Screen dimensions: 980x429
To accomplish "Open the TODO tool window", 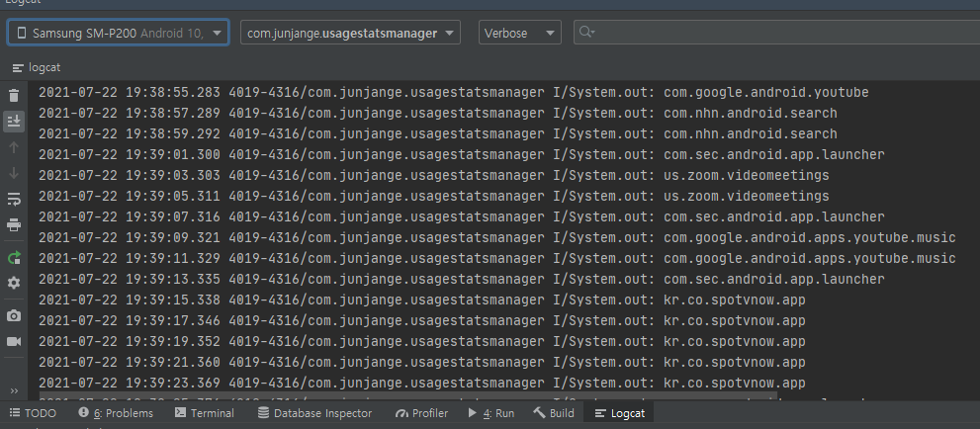I will coord(33,413).
